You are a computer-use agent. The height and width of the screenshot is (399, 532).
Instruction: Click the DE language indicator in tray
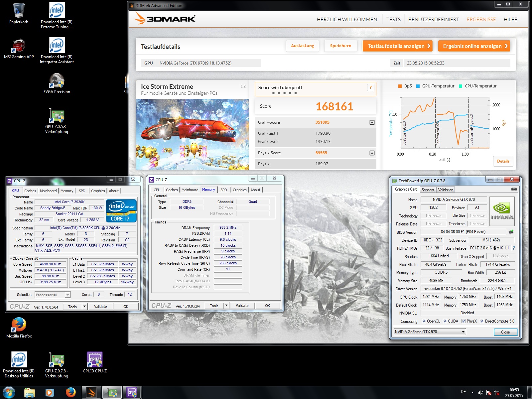[463, 392]
